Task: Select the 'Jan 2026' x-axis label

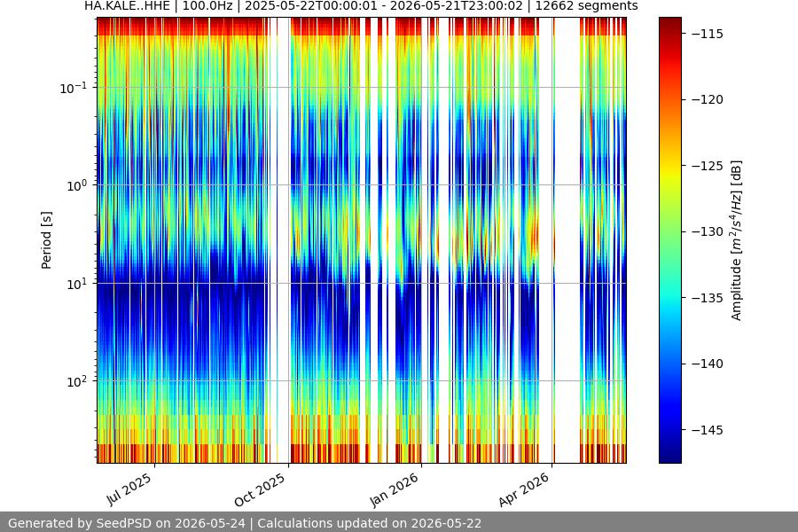Action: [395, 489]
